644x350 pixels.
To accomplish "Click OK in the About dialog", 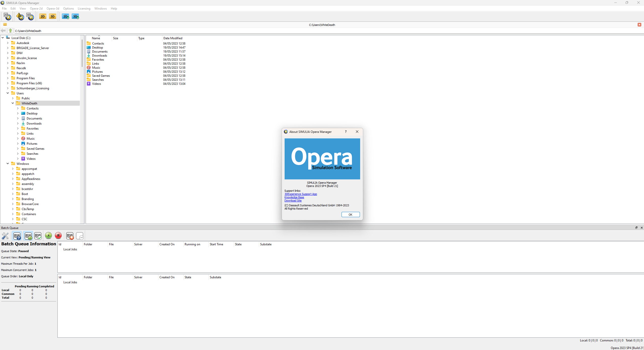I will (x=350, y=215).
